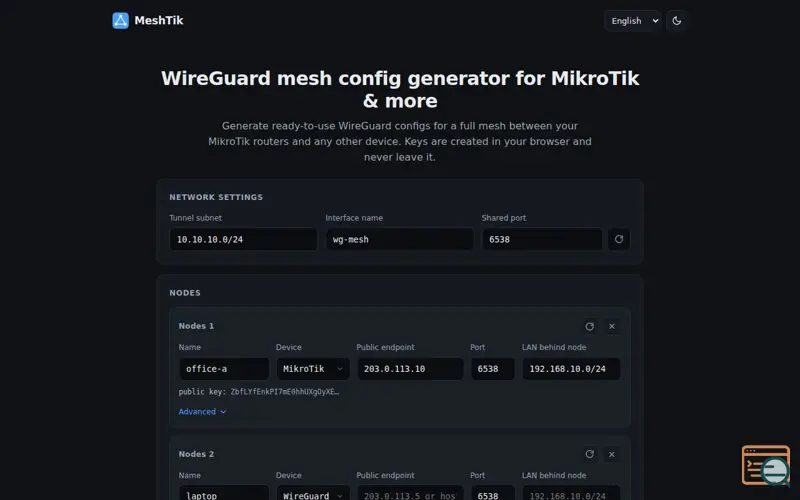Image resolution: width=800 pixels, height=500 pixels.
Task: Click the Nodes 2 card title
Action: [196, 454]
